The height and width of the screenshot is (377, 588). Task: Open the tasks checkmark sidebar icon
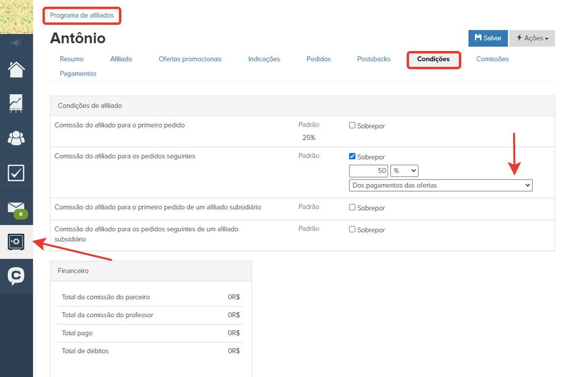pyautogui.click(x=16, y=173)
